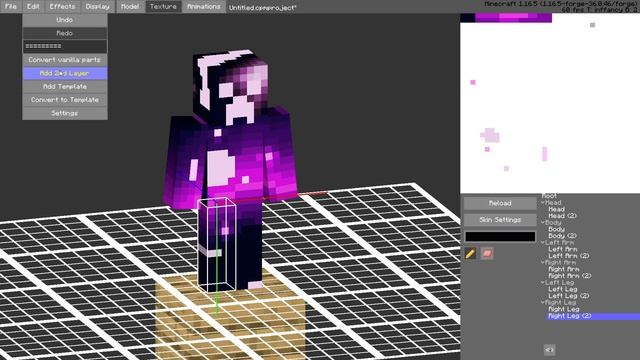Screen dimensions: 640x360
Task: Choose Redo from the Edit menu
Action: tap(64, 33)
